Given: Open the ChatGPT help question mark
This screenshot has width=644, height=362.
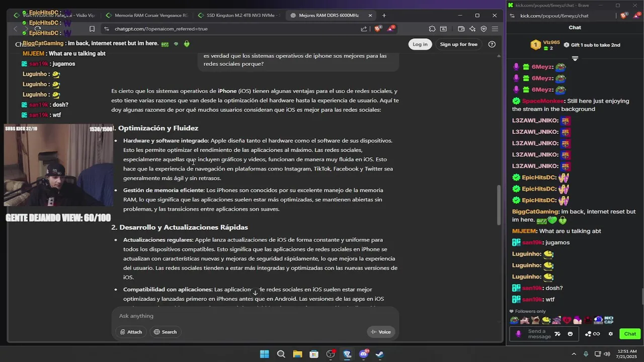Looking at the screenshot, I should click(492, 44).
